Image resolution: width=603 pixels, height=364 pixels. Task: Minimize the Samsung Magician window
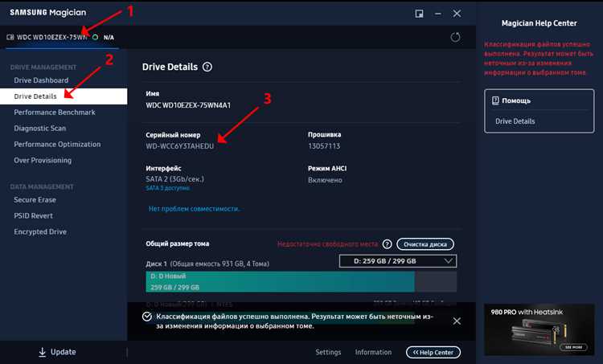(x=438, y=14)
